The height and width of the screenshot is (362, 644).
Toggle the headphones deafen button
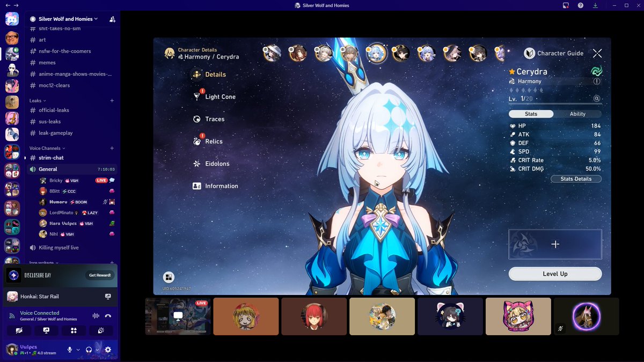[89, 350]
